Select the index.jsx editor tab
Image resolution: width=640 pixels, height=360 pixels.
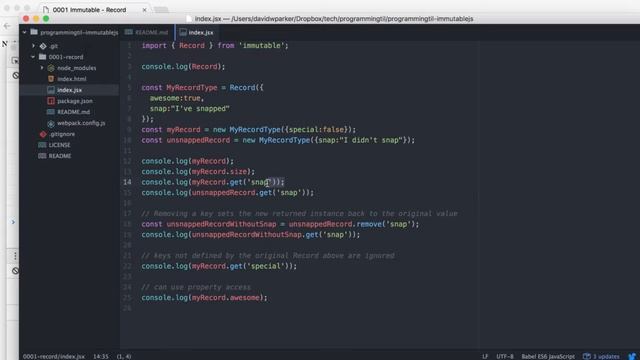coord(196,32)
